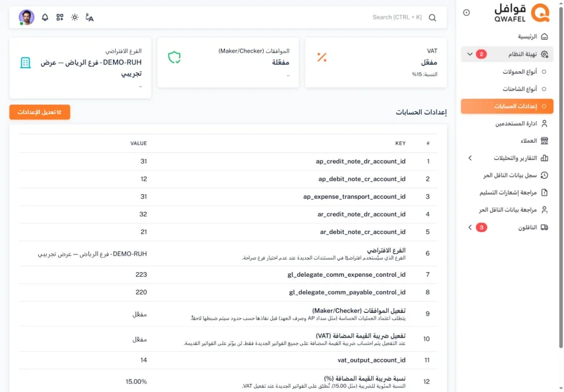Click chart icon beside التقارير والتحليلات
The image size is (564, 392).
point(544,158)
